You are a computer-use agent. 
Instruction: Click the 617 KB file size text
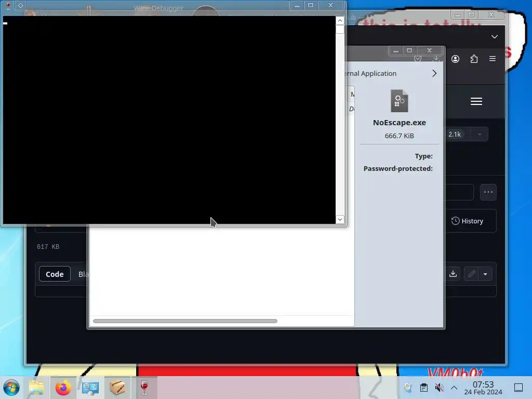tap(48, 247)
